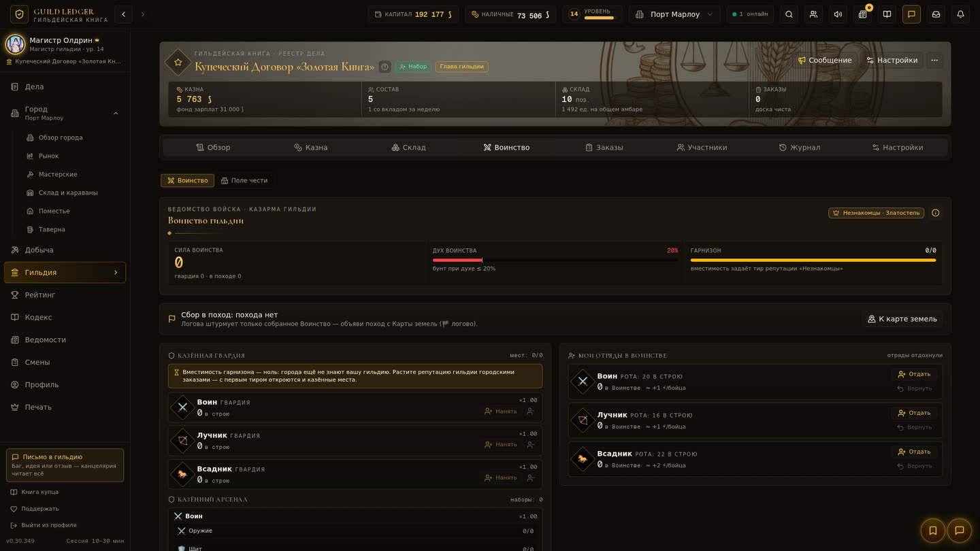Image resolution: width=980 pixels, height=551 pixels.
Task: Open the Журнал tab
Action: 800,148
